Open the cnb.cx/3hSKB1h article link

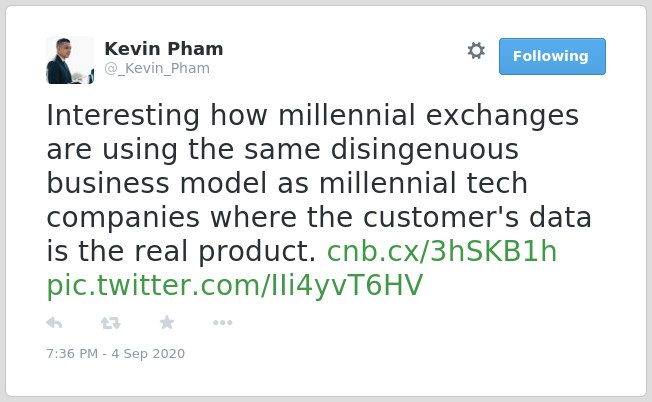(x=442, y=252)
